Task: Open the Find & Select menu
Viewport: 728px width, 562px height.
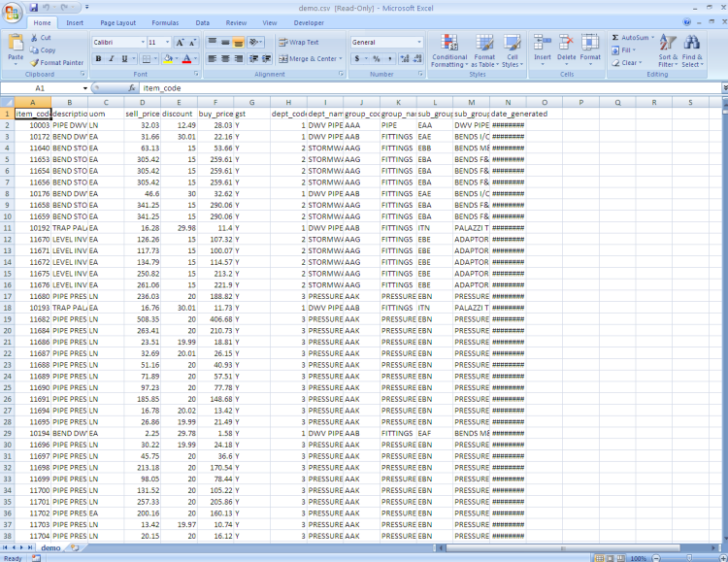Action: point(692,50)
